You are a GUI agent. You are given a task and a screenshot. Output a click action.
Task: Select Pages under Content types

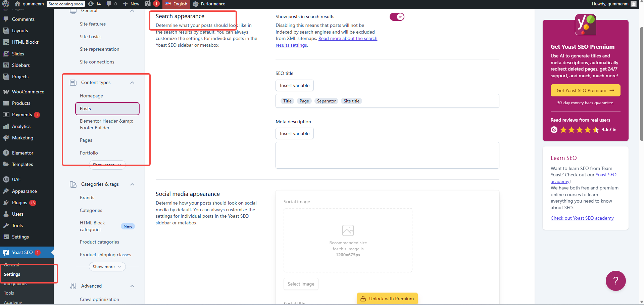click(x=86, y=140)
